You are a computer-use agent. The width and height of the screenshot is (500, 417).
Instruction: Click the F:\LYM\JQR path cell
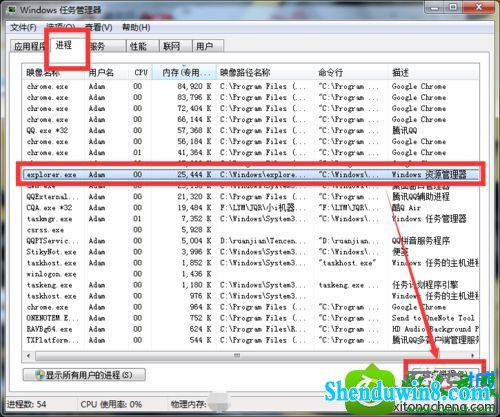point(263,208)
